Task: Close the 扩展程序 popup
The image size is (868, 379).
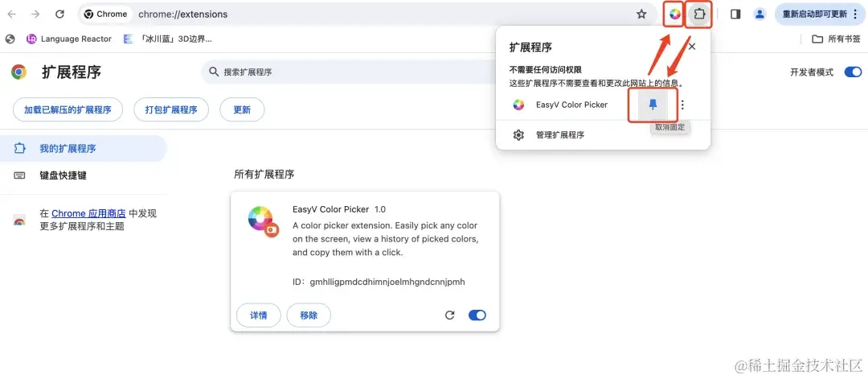Action: (x=691, y=47)
